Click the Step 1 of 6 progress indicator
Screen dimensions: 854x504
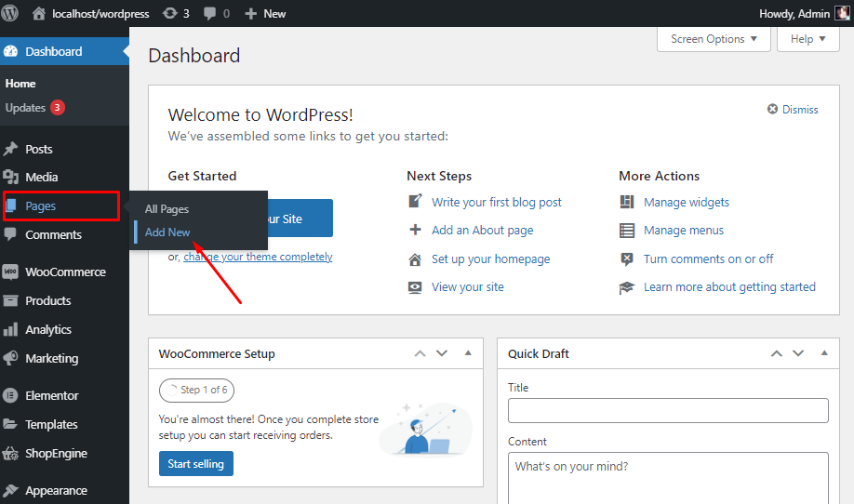point(196,390)
